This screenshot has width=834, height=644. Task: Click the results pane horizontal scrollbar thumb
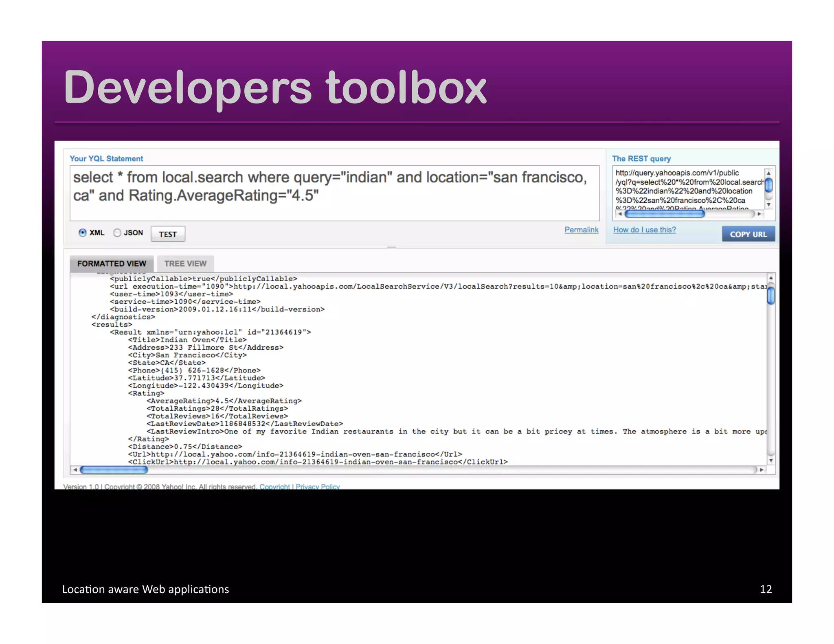pos(114,470)
